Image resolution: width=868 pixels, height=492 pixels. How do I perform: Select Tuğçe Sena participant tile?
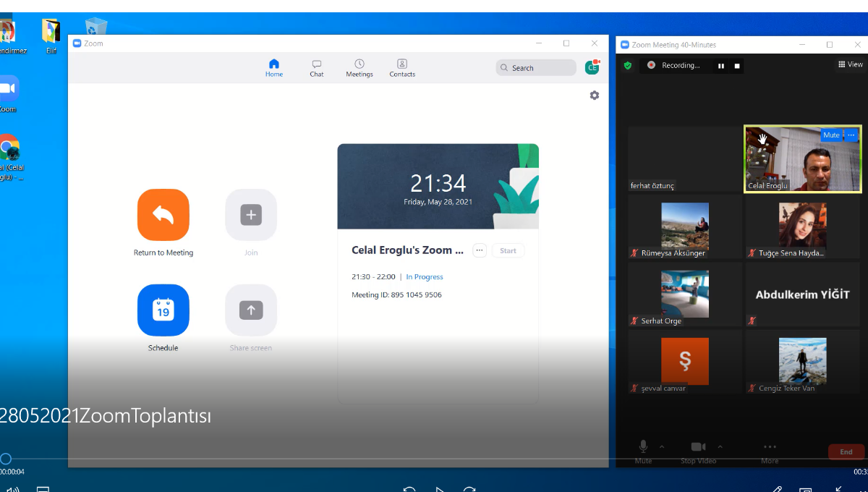click(802, 226)
